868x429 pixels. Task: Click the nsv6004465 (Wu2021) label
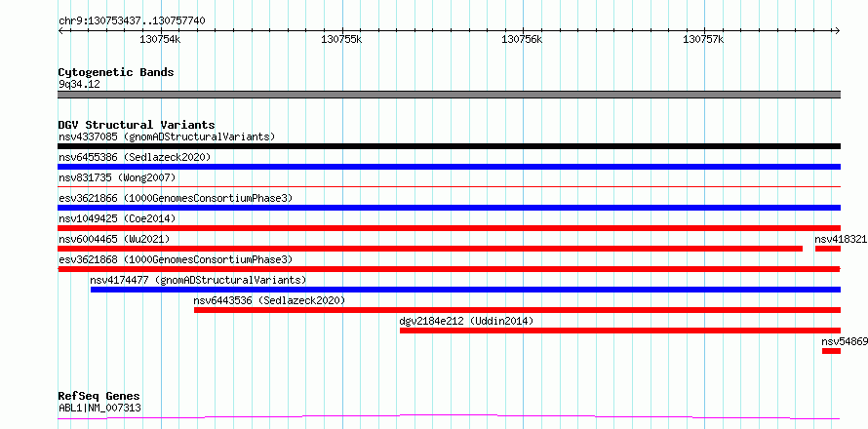tap(114, 239)
